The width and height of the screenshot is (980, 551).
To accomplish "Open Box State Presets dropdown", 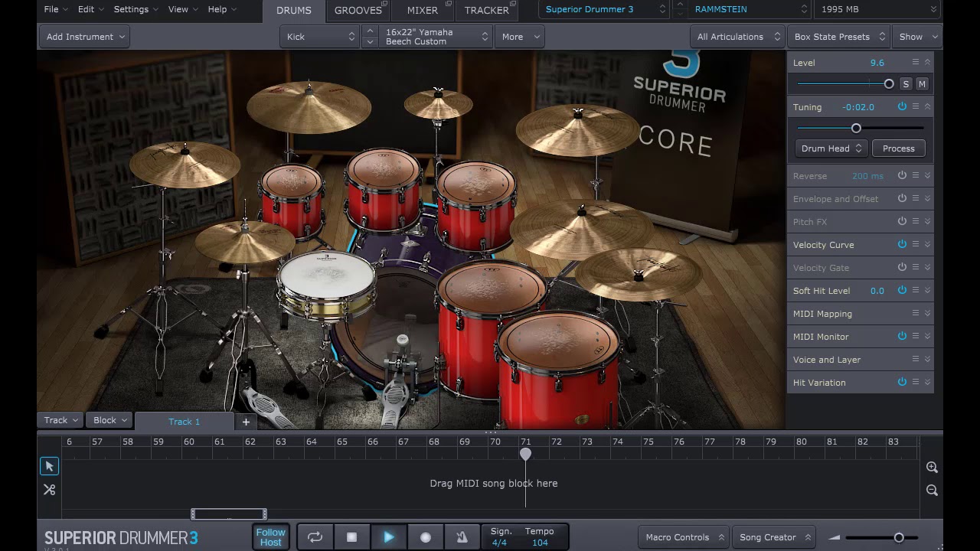I will pos(839,37).
